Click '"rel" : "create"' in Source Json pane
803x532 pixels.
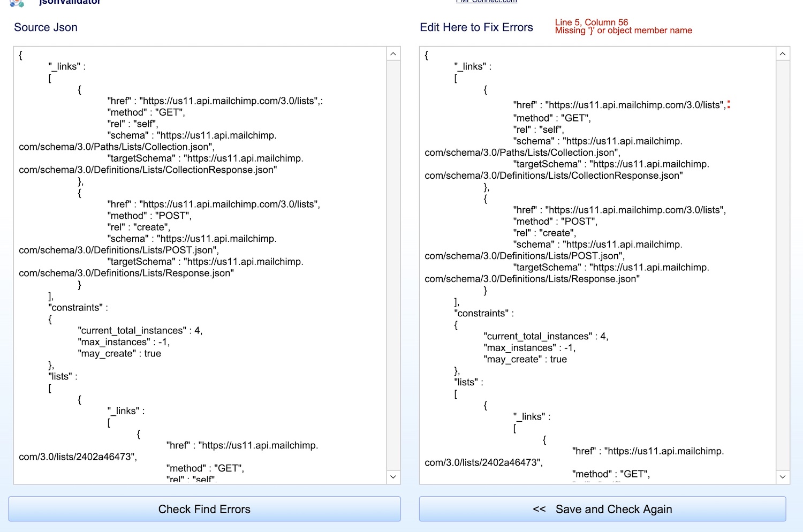[x=139, y=227]
